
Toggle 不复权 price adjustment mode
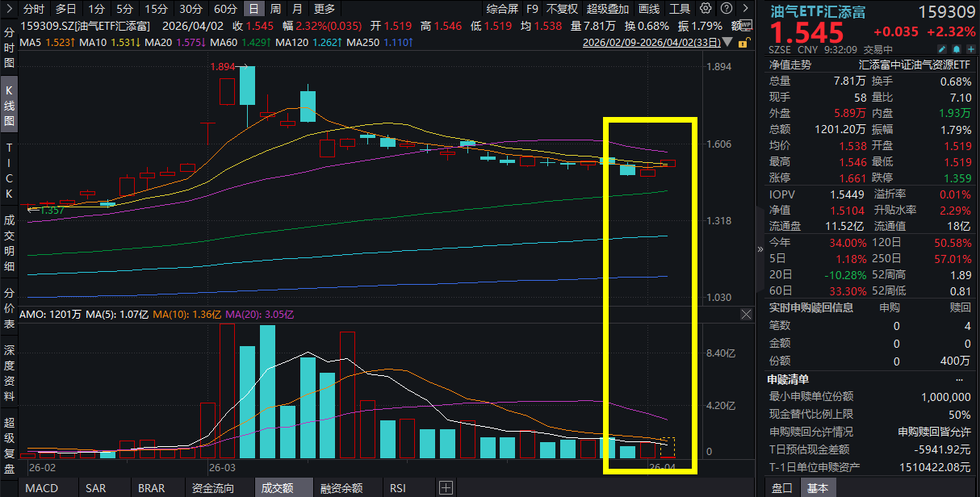coord(563,9)
